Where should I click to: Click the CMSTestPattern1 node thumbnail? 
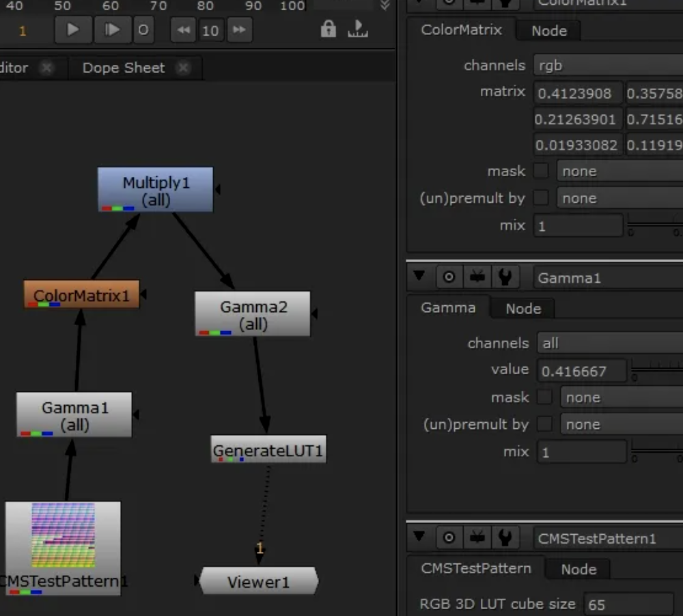[x=63, y=535]
